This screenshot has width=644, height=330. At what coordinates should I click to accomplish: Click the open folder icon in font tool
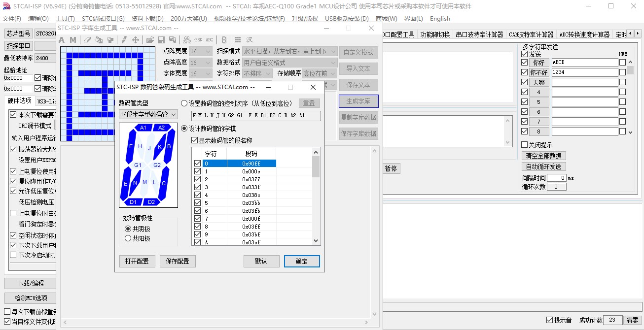click(x=150, y=40)
